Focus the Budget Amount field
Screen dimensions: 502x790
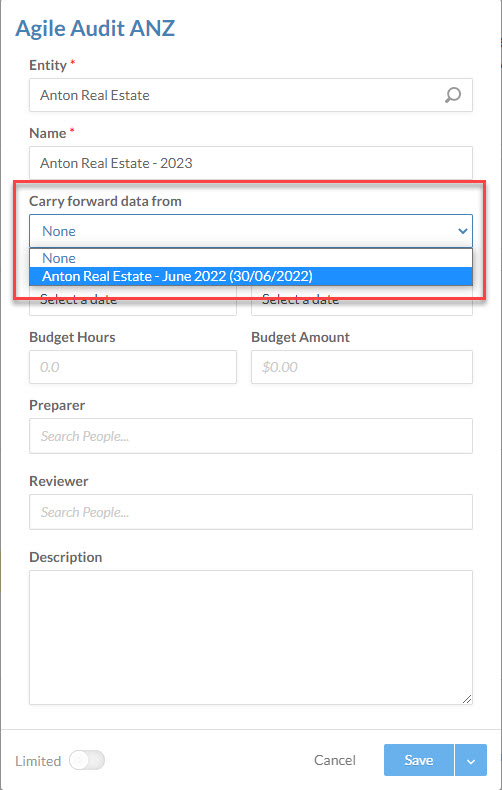click(x=362, y=367)
